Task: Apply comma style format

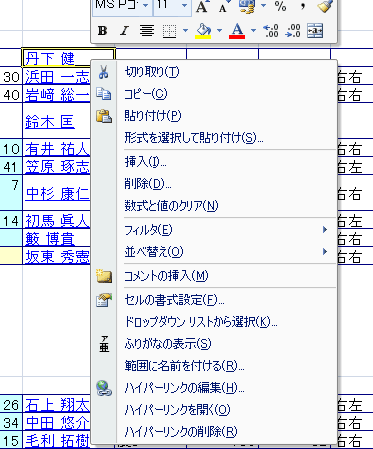Action: [303, 7]
